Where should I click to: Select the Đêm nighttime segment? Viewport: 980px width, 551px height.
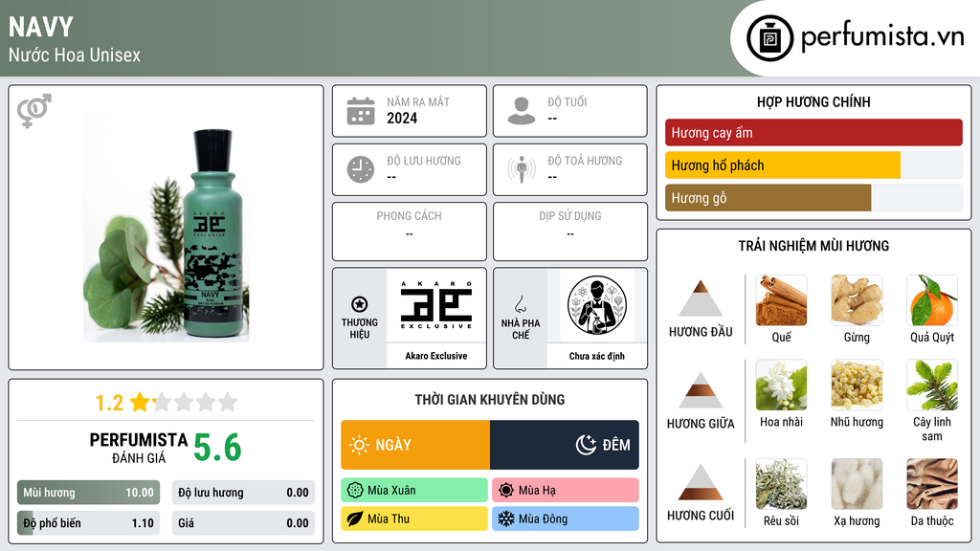[565, 445]
